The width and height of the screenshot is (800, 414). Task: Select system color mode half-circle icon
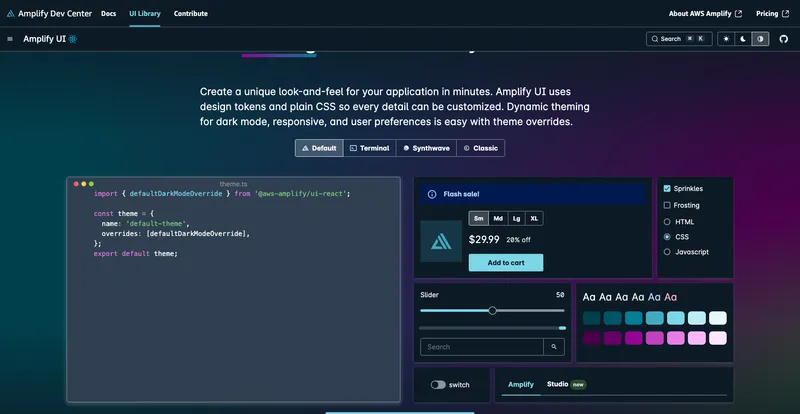[760, 39]
